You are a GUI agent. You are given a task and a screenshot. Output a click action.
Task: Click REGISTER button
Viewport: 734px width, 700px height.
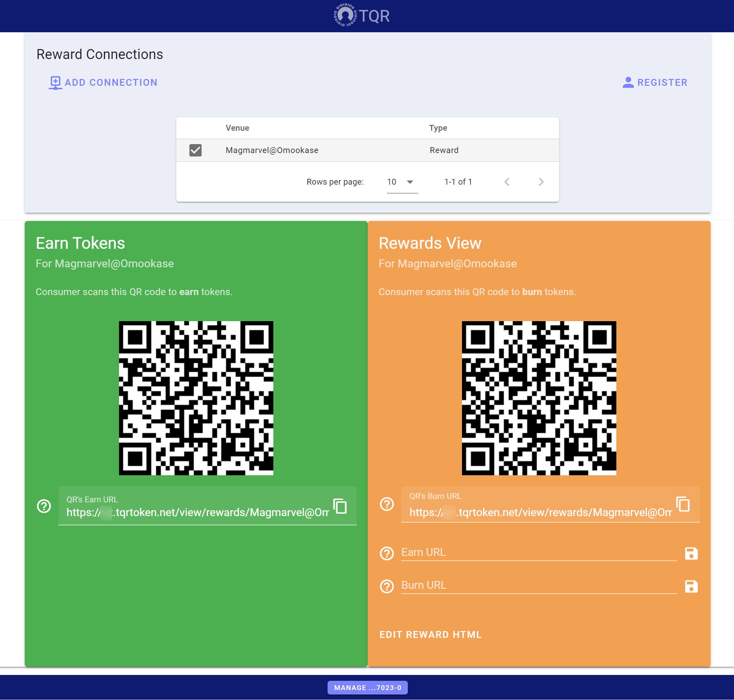[655, 82]
